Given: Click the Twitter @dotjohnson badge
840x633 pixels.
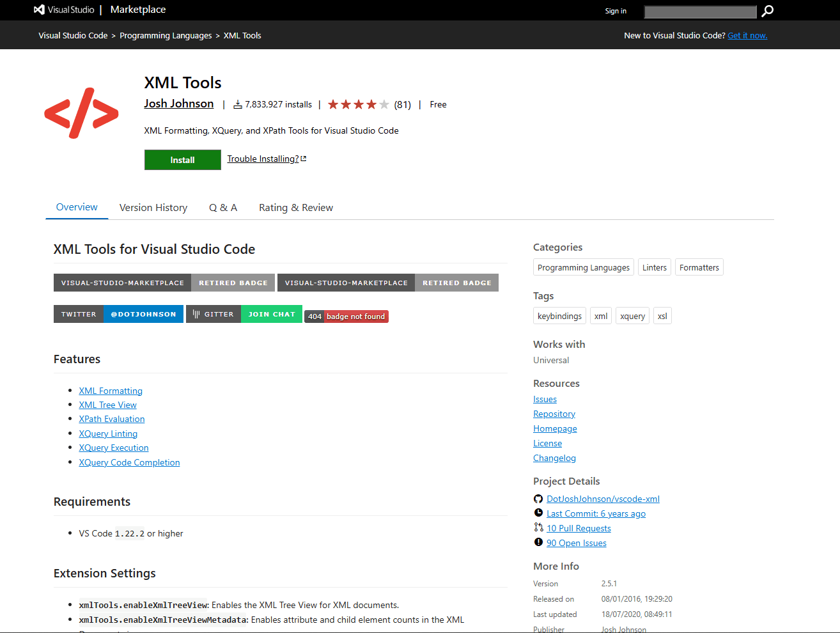Looking at the screenshot, I should [118, 314].
